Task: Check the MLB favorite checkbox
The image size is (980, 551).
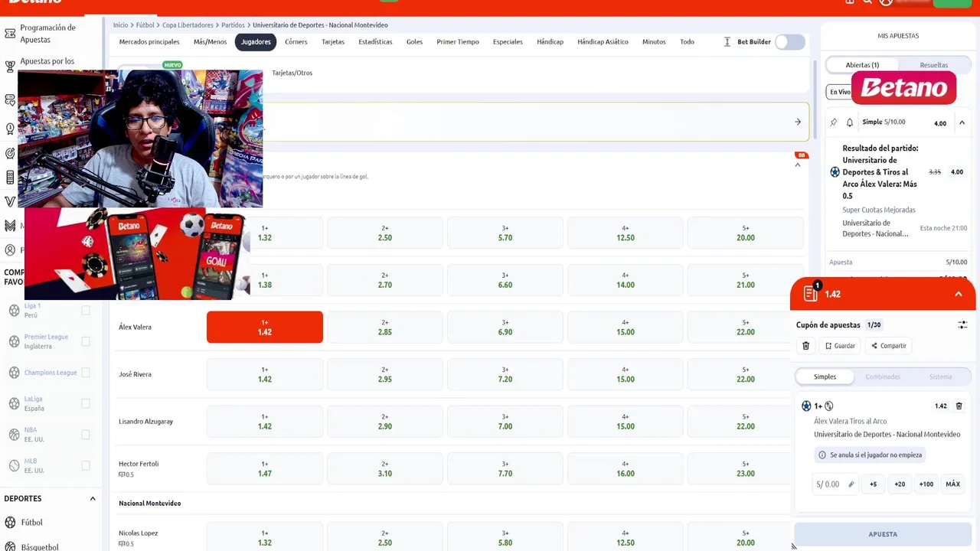Action: 86,465
